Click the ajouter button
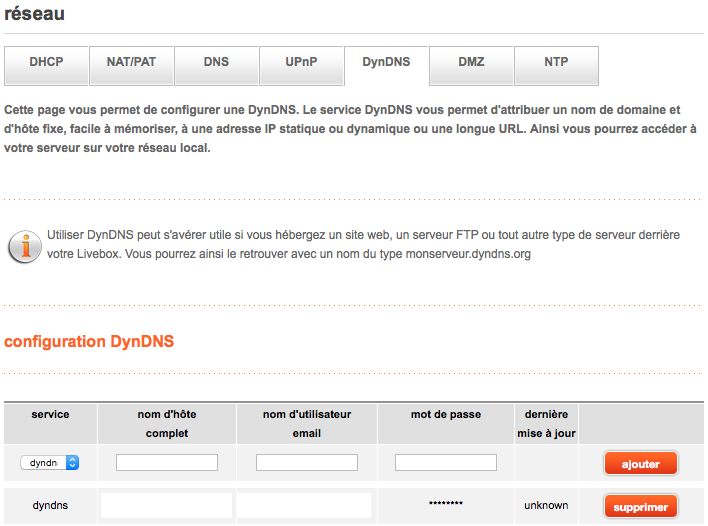The image size is (708, 526). (x=641, y=463)
